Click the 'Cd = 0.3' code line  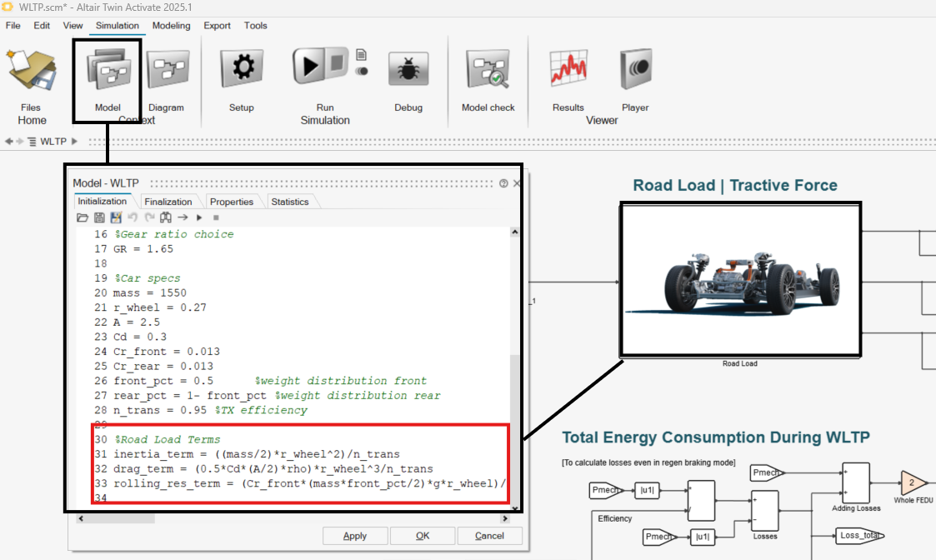click(140, 337)
